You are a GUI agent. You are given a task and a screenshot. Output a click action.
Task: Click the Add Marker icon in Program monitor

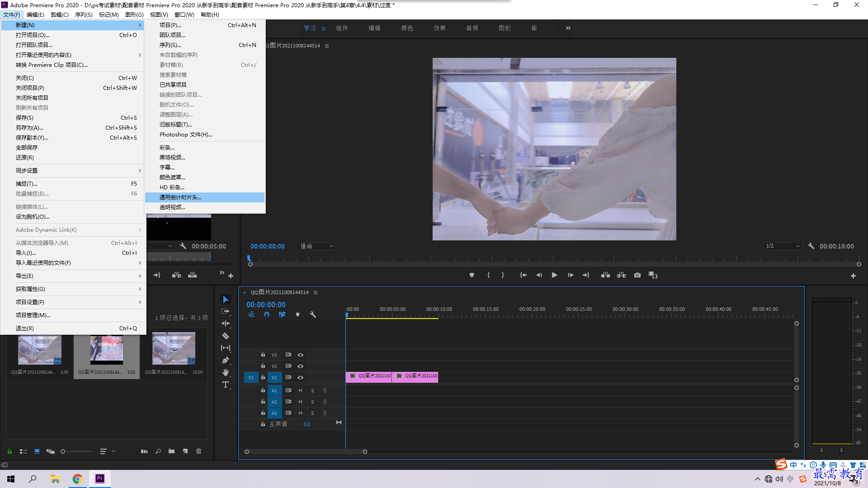click(x=472, y=275)
